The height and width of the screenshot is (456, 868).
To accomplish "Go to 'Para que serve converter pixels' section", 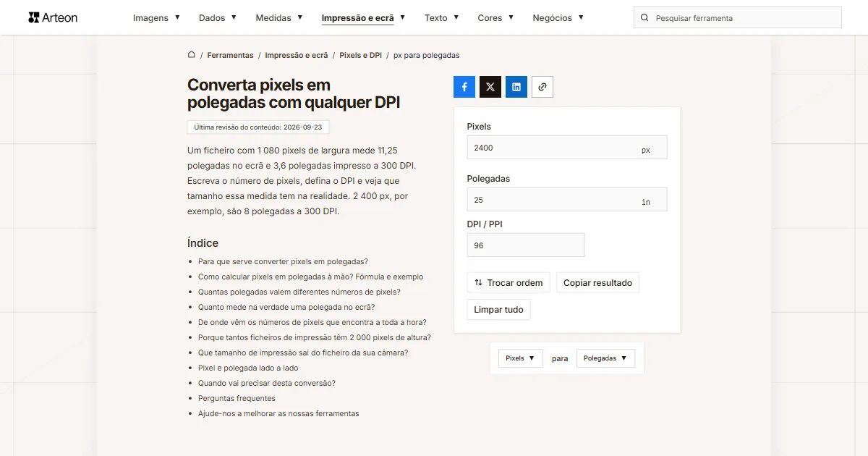I will click(283, 262).
